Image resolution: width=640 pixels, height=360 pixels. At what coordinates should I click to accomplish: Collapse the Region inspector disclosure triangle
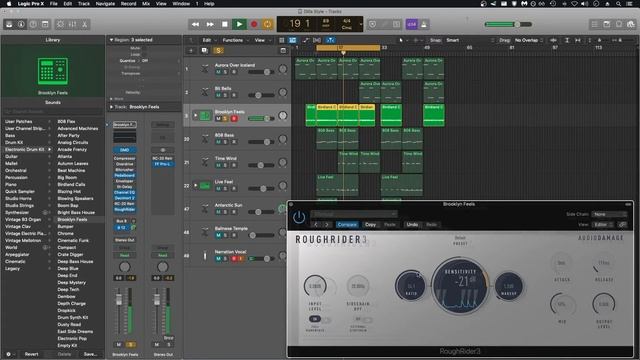[x=111, y=40]
